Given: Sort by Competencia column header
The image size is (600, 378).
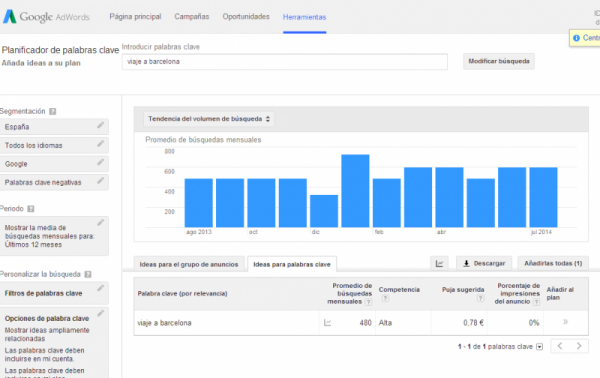Looking at the screenshot, I should pyautogui.click(x=399, y=290).
